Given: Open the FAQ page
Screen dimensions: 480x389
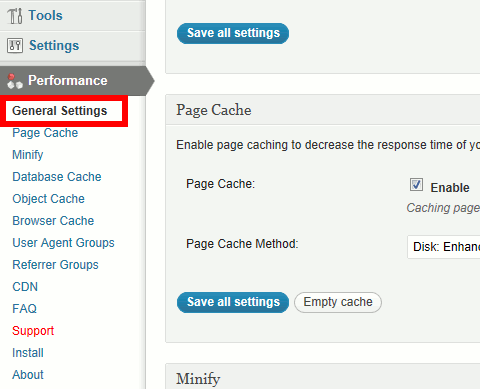Looking at the screenshot, I should click(24, 309).
